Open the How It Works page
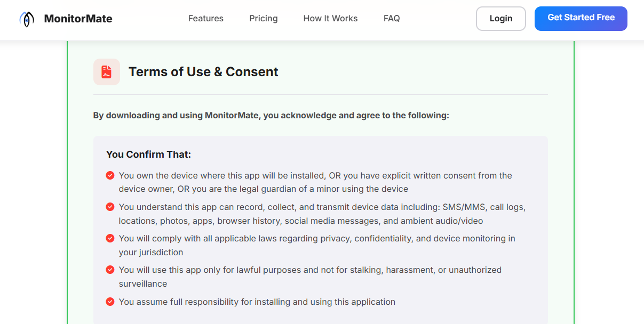The width and height of the screenshot is (644, 324). (x=330, y=18)
